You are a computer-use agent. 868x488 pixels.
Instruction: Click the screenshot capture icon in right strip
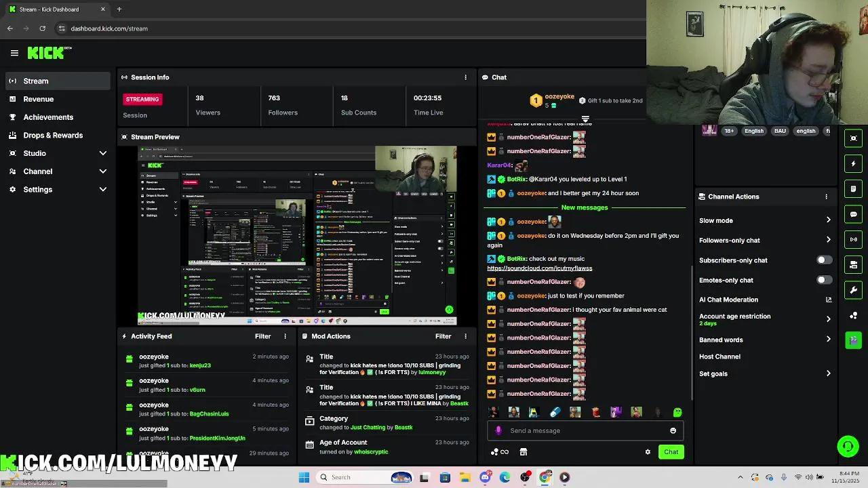click(x=854, y=138)
